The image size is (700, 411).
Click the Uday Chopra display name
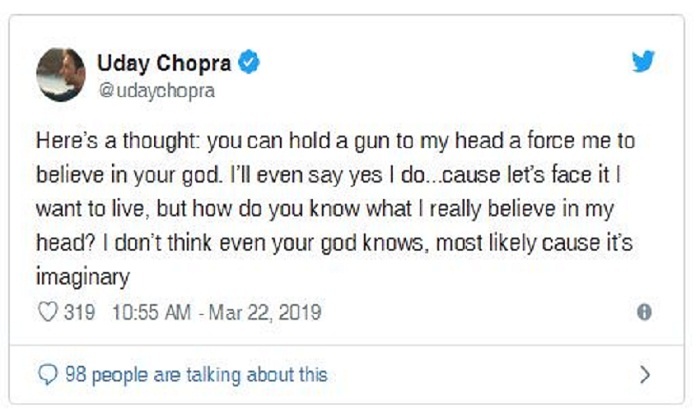coord(164,63)
